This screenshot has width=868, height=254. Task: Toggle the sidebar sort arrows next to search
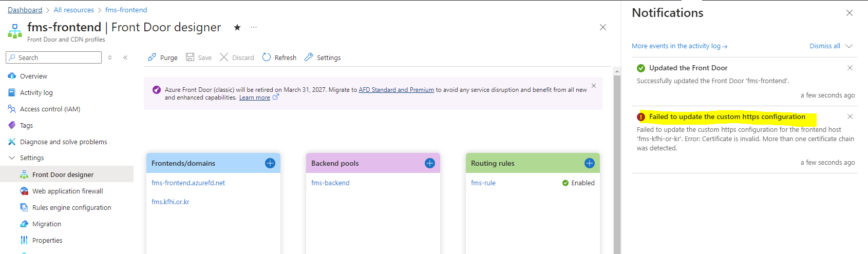click(110, 57)
